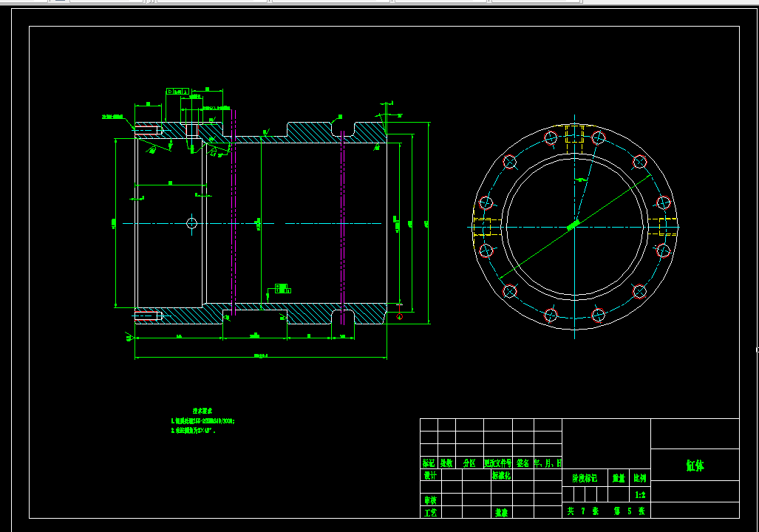Select the part name text 缸体
The width and height of the screenshot is (759, 532).
(695, 465)
